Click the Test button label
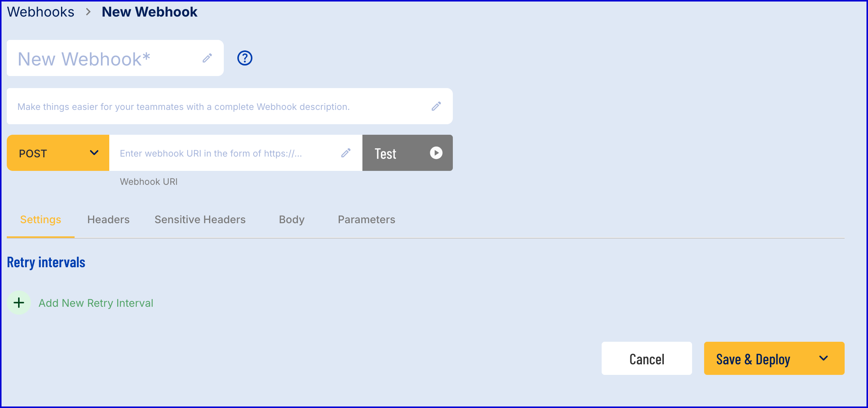This screenshot has width=868, height=408. point(385,154)
